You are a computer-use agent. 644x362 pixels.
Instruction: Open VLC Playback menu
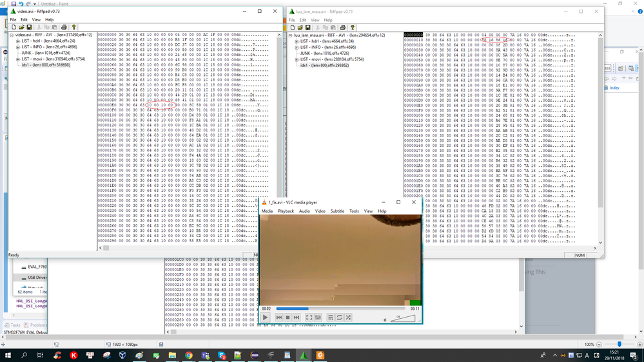coord(286,211)
